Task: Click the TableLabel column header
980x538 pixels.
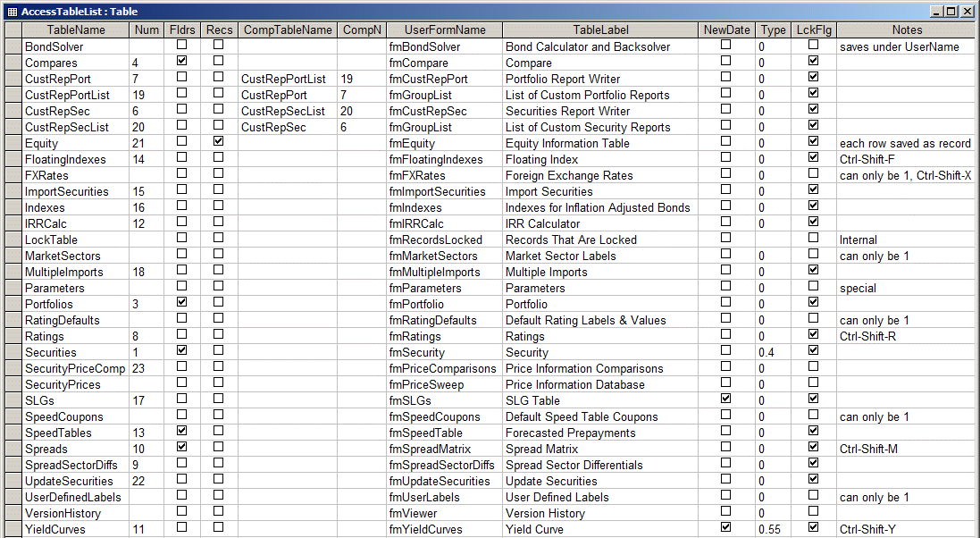Action: point(600,29)
